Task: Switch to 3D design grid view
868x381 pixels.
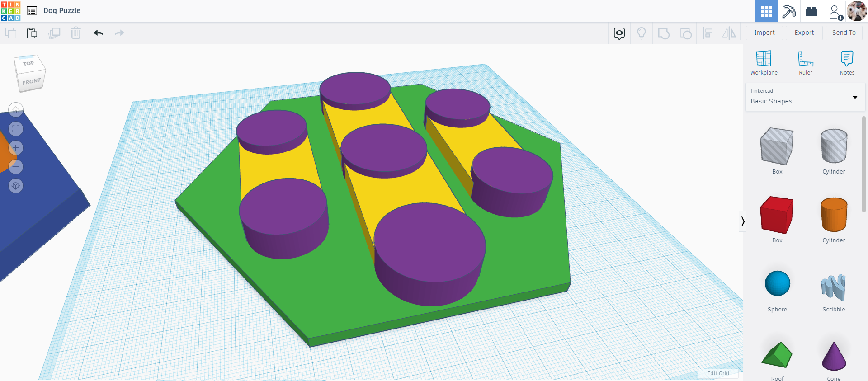Action: (766, 11)
